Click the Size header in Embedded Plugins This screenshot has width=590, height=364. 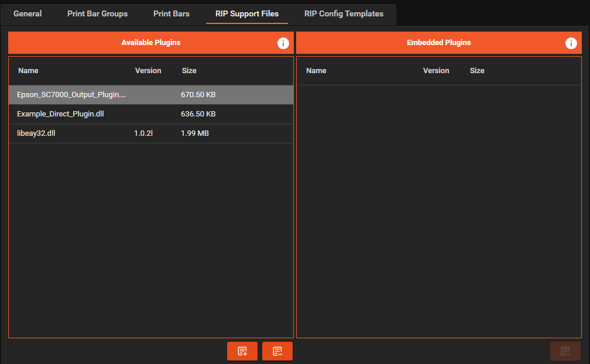(x=477, y=71)
